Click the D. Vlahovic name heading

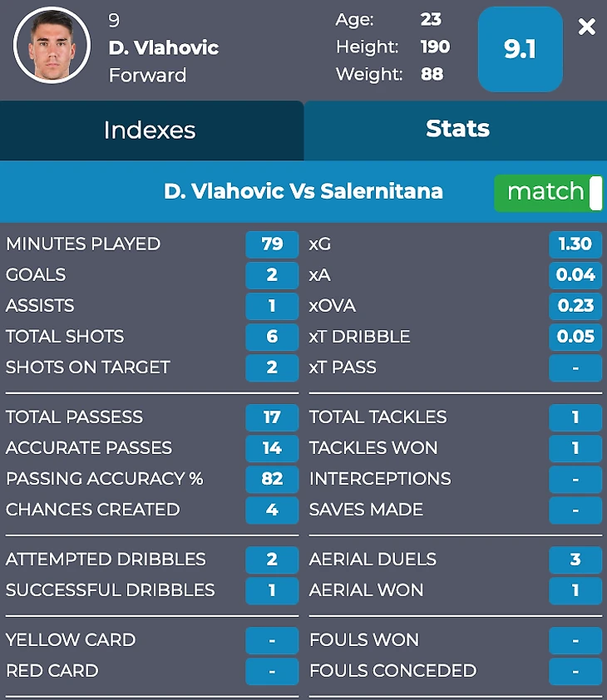[164, 48]
